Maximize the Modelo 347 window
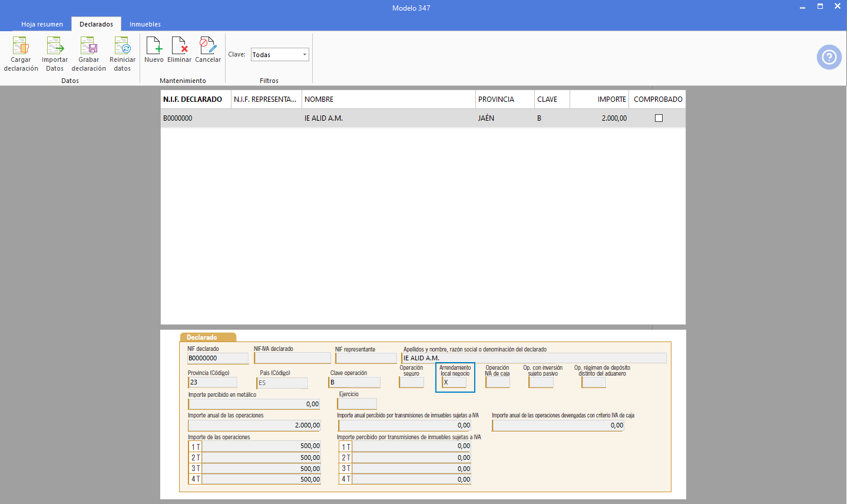The height and width of the screenshot is (504, 847). tap(820, 6)
